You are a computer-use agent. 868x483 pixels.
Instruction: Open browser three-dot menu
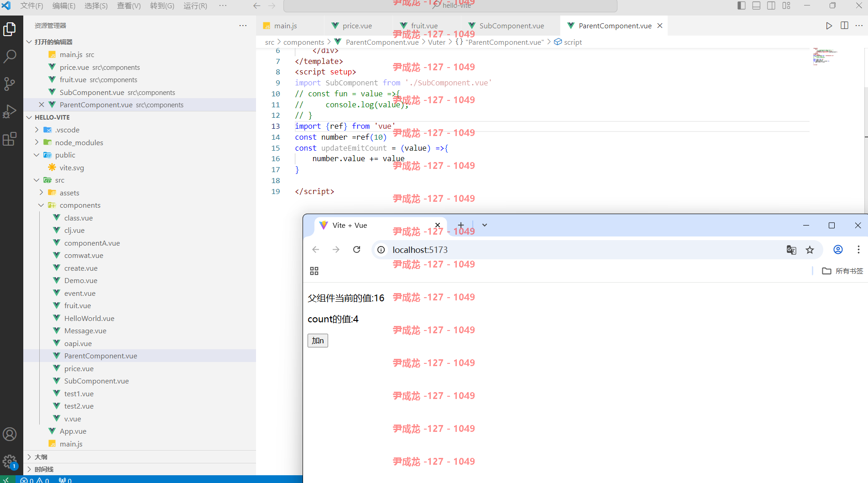858,250
